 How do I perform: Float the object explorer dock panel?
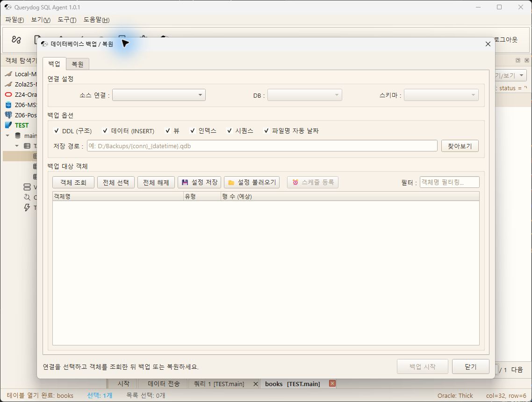coord(518,60)
